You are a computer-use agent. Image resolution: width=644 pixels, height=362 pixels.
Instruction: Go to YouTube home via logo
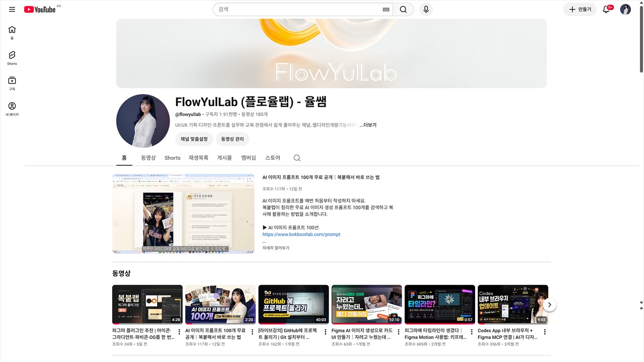tap(40, 10)
